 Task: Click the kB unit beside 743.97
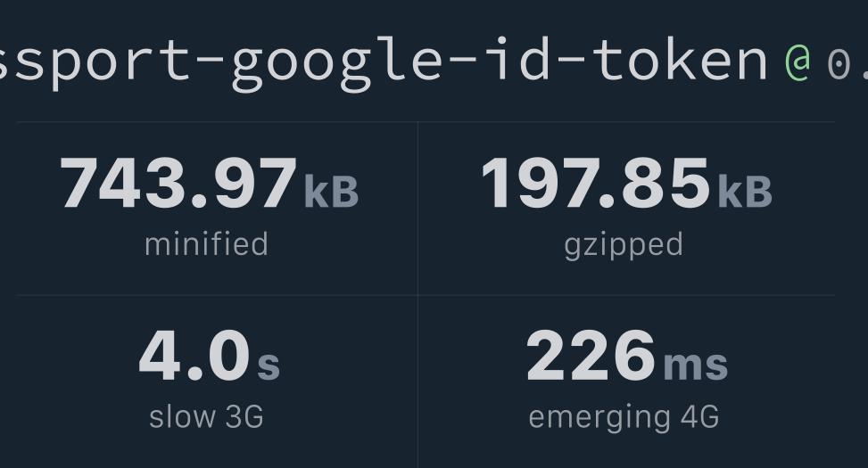(x=331, y=191)
